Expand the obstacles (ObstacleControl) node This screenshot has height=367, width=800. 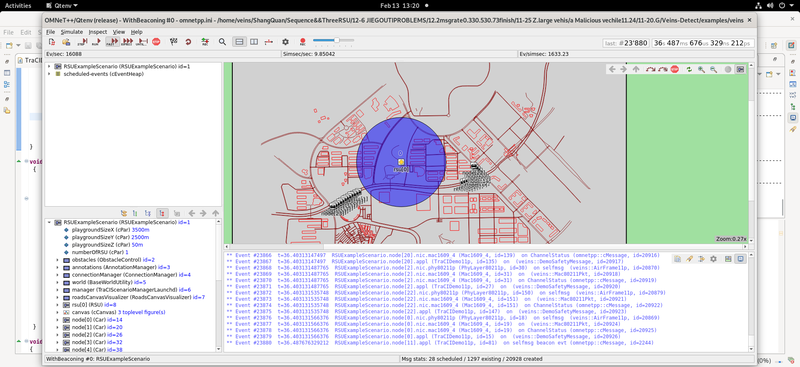coord(58,260)
